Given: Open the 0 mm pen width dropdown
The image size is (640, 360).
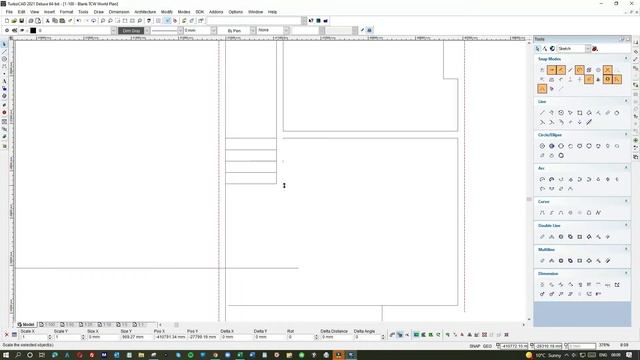Looking at the screenshot, I should (213, 31).
